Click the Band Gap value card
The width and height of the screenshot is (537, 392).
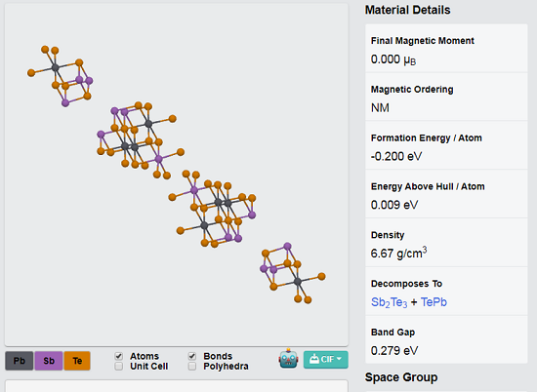(x=446, y=339)
